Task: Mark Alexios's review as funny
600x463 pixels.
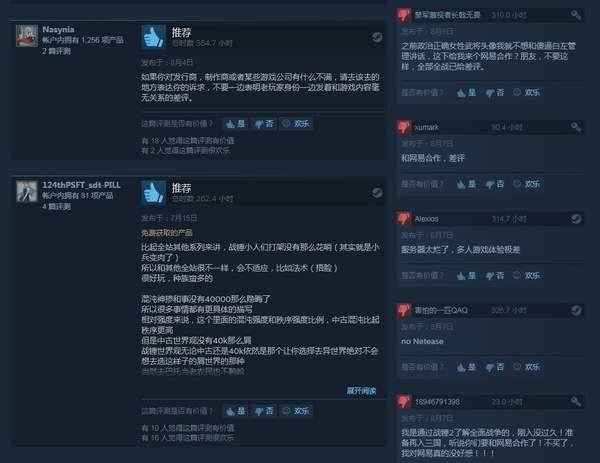Action: pyautogui.click(x=527, y=276)
